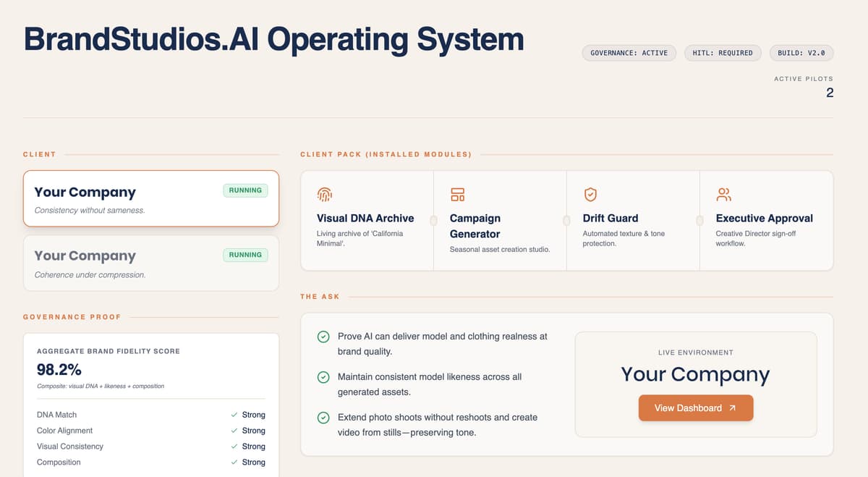Click the View Dashboard button

(x=695, y=408)
